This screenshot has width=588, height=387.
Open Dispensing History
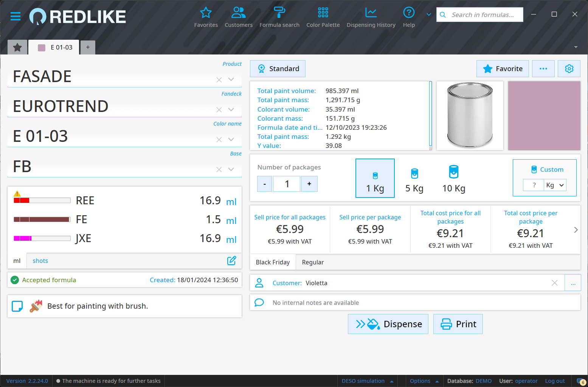pos(371,17)
